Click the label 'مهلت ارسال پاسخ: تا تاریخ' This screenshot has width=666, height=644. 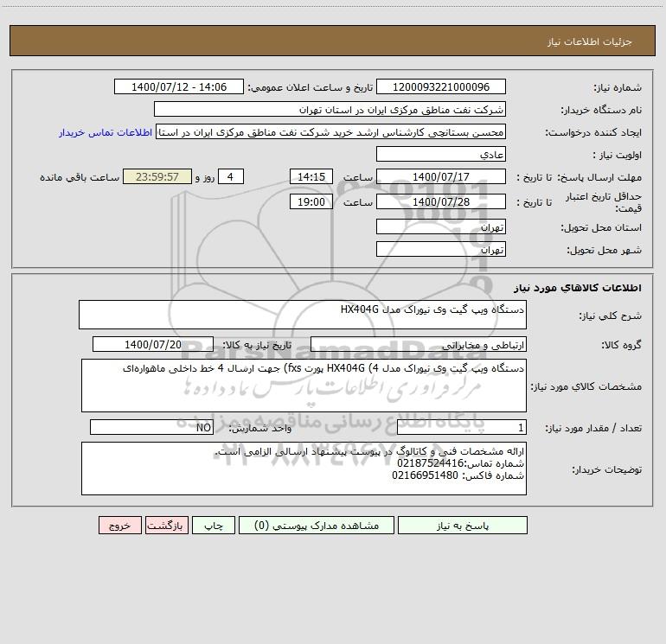point(579,177)
